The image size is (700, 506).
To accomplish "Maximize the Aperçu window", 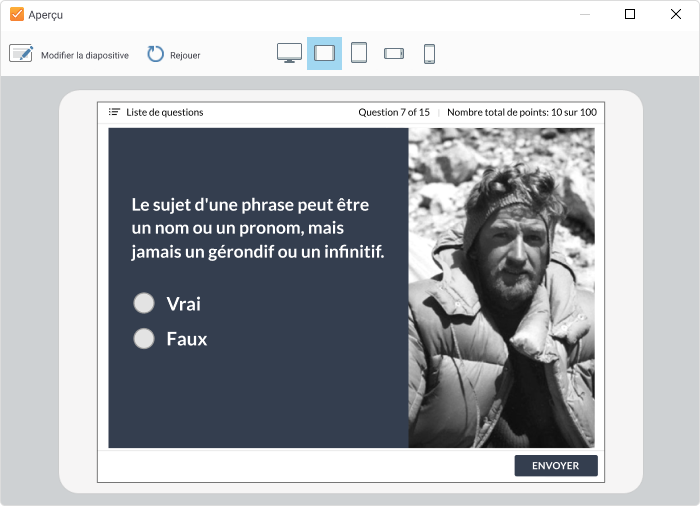I will pyautogui.click(x=629, y=14).
